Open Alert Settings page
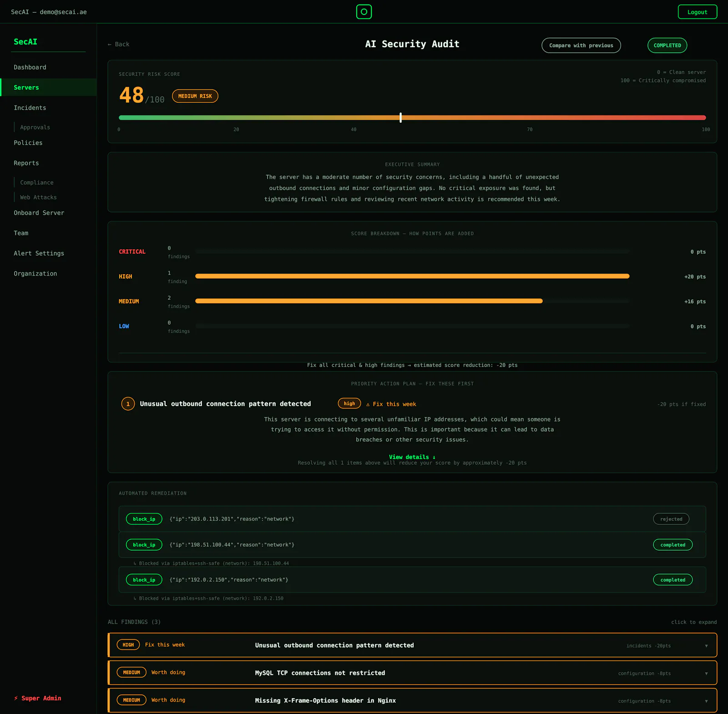 (39, 253)
